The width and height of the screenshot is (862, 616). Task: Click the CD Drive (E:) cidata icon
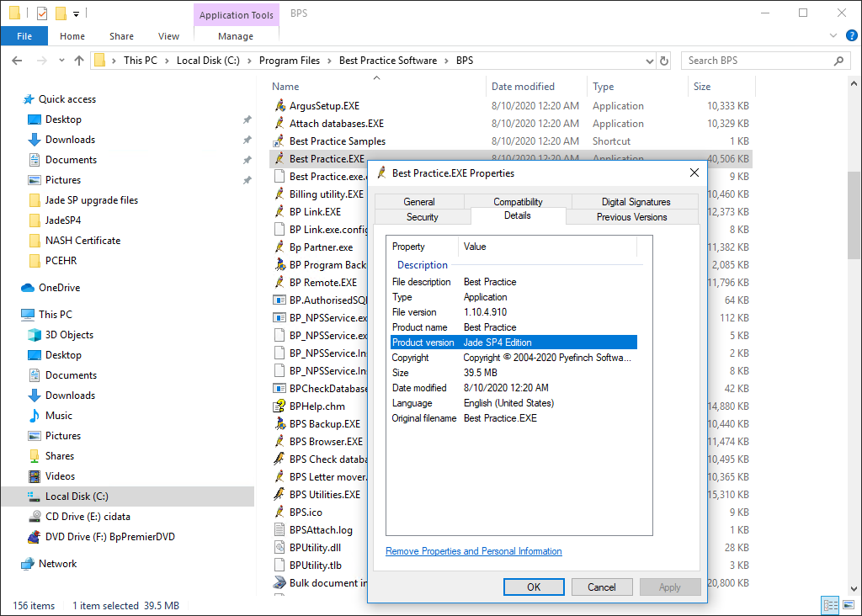point(34,517)
